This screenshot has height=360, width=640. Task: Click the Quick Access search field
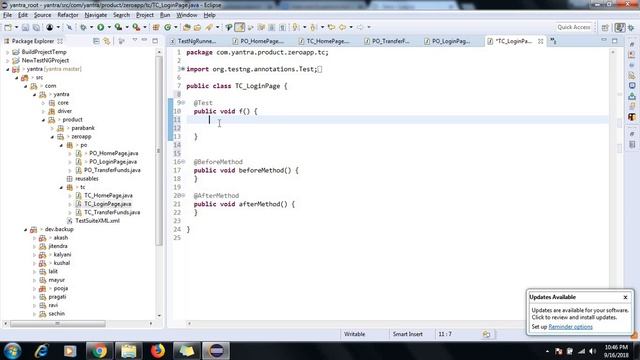point(573,27)
